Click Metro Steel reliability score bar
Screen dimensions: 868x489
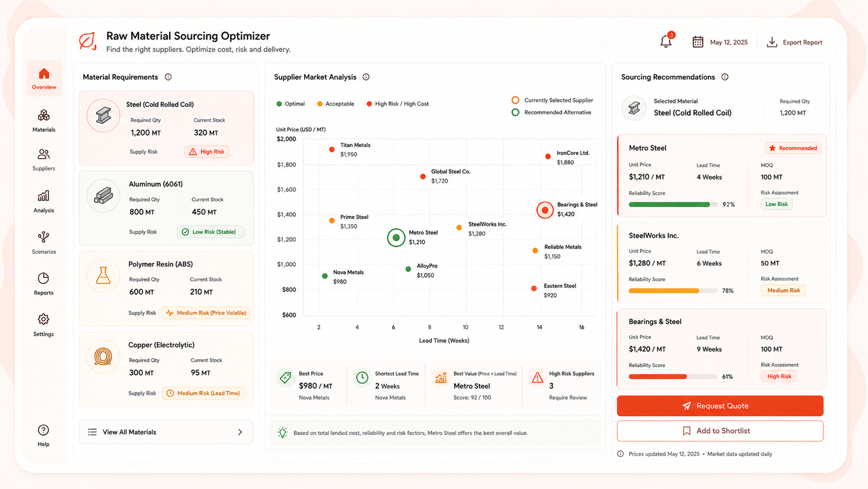[x=673, y=205]
